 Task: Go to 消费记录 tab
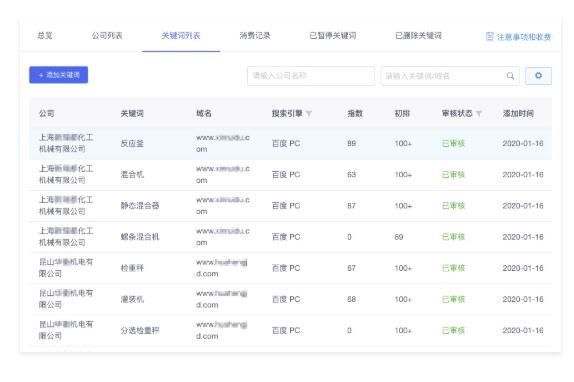coord(255,35)
